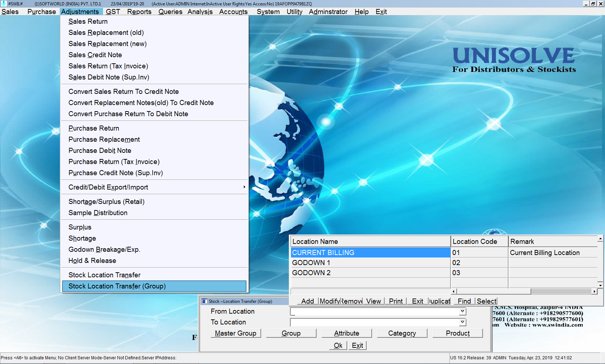
Task: Open the Purchase menu
Action: [x=41, y=12]
